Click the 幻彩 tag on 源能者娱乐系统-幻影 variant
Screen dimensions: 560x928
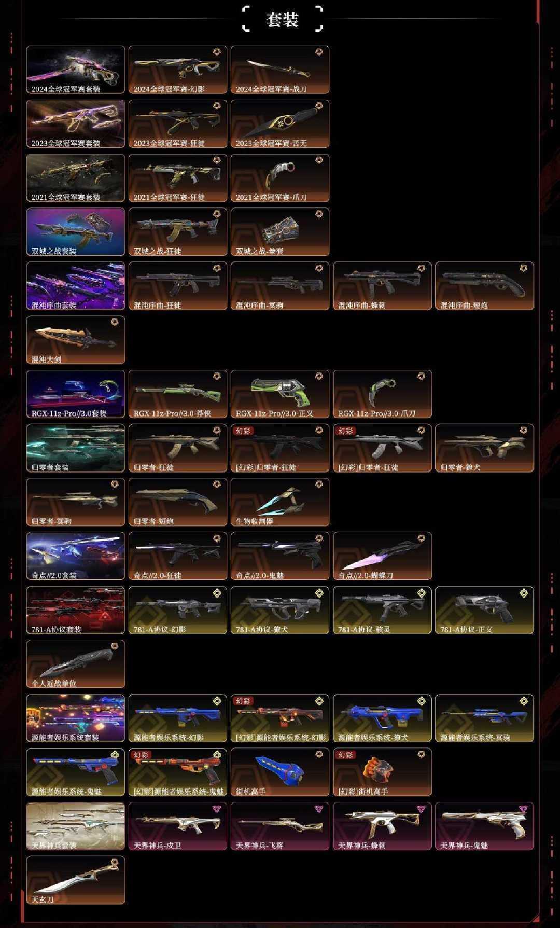(243, 701)
